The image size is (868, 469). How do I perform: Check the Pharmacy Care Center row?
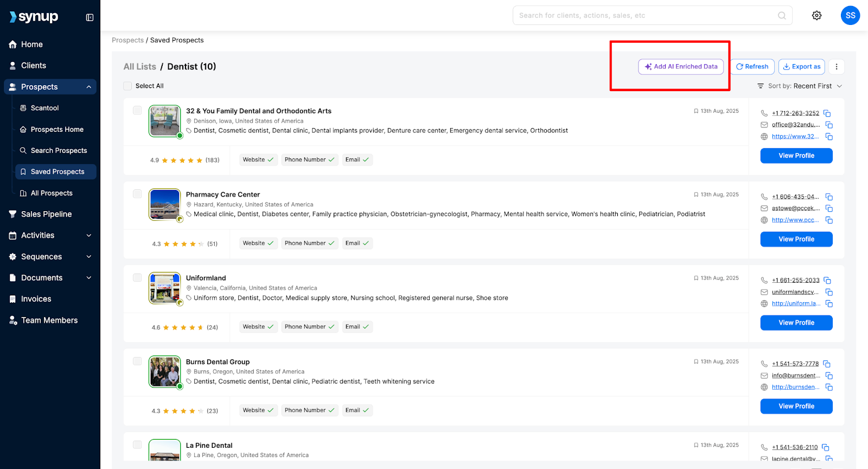[x=137, y=194]
